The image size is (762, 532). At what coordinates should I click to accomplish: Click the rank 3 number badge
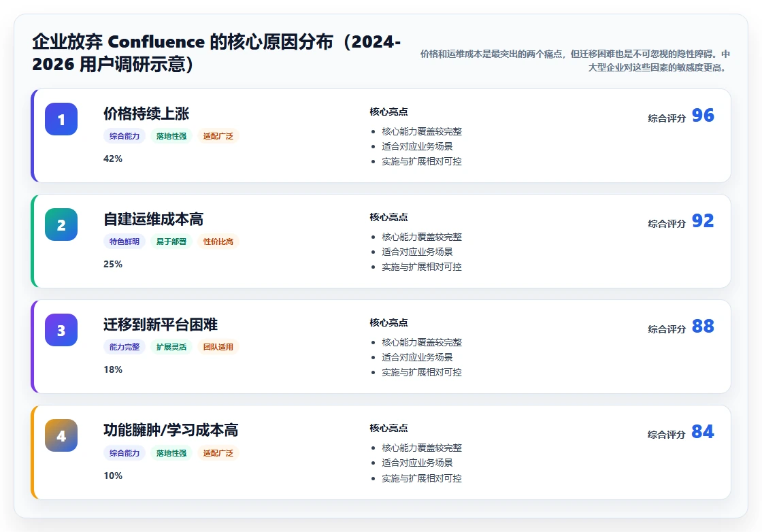tap(61, 330)
